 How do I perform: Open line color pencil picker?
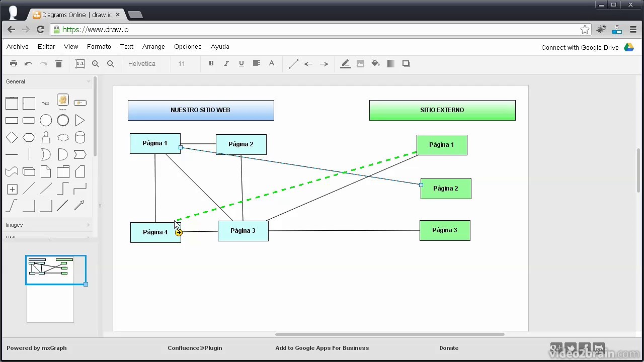345,64
